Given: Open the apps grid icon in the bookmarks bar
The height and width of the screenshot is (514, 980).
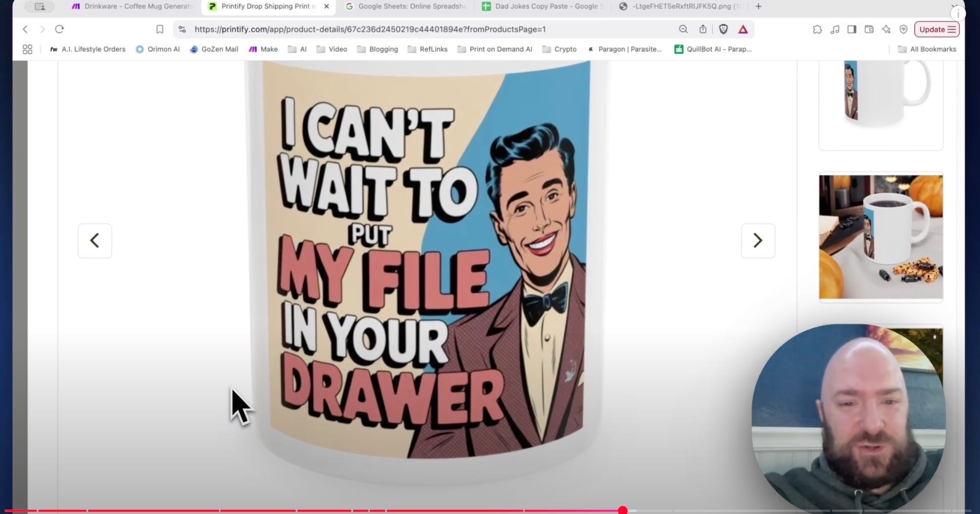Looking at the screenshot, I should (27, 49).
